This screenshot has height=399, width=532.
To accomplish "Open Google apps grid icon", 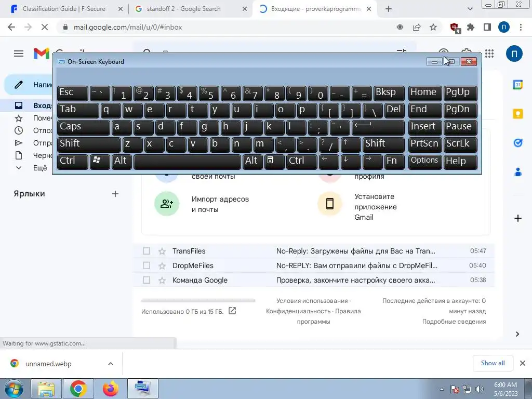I will [x=489, y=54].
